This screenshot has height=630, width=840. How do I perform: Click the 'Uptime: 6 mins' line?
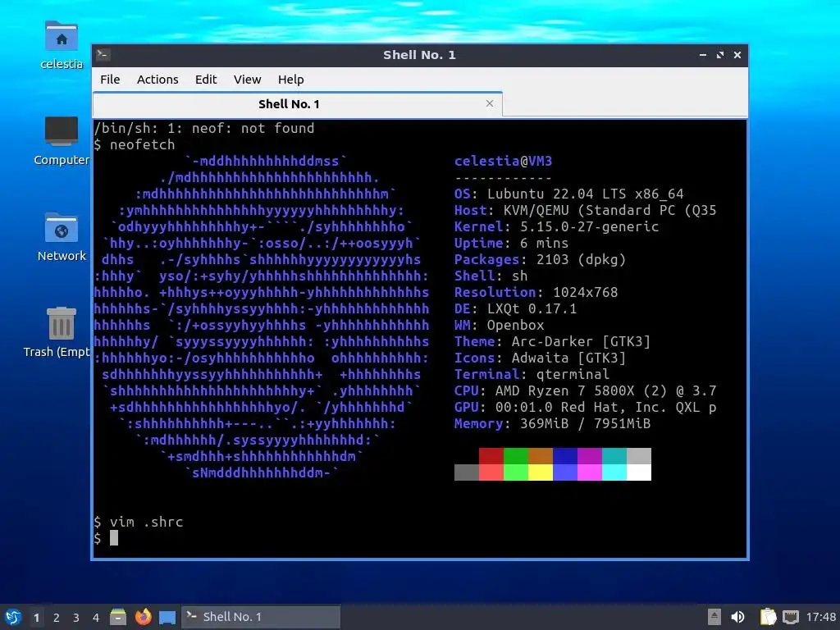click(x=511, y=243)
